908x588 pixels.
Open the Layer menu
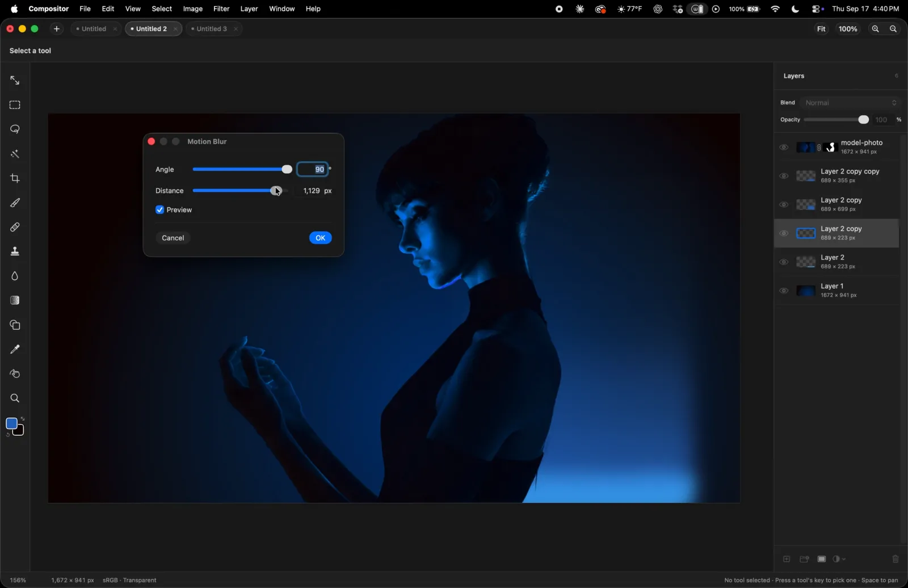(x=249, y=9)
